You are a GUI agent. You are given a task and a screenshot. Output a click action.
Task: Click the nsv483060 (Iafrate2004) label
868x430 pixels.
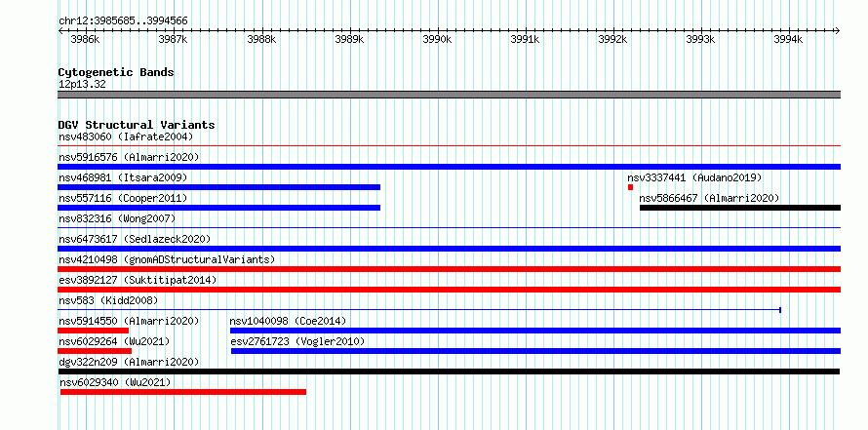pos(126,137)
